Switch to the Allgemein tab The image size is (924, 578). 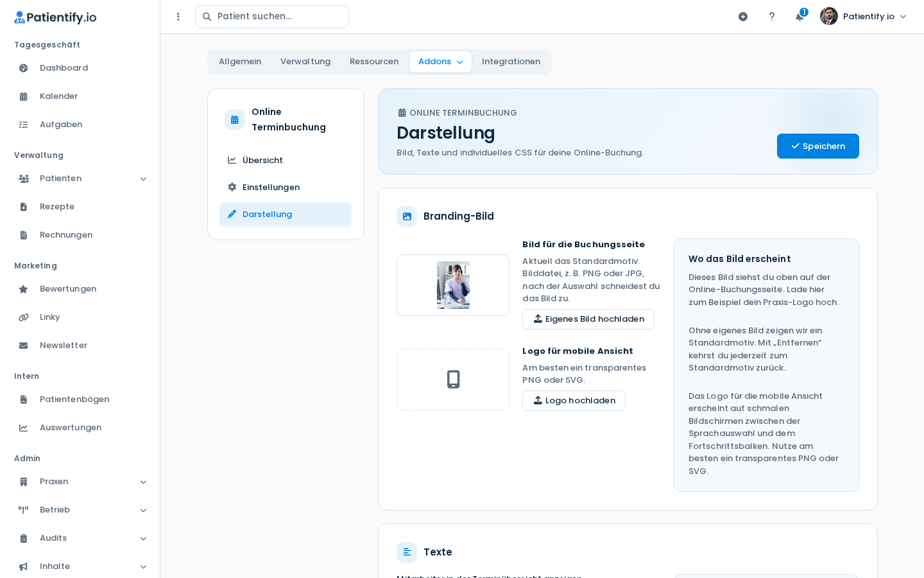click(x=240, y=62)
